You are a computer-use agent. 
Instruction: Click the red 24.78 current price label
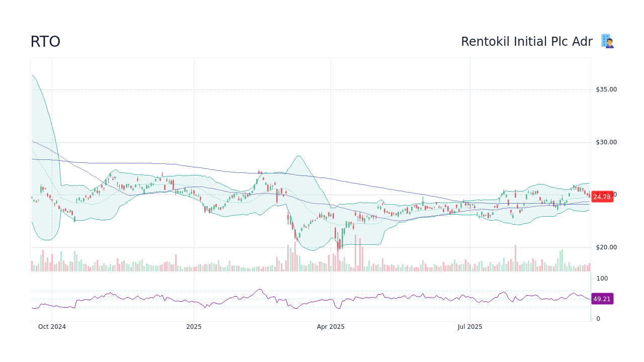point(602,197)
